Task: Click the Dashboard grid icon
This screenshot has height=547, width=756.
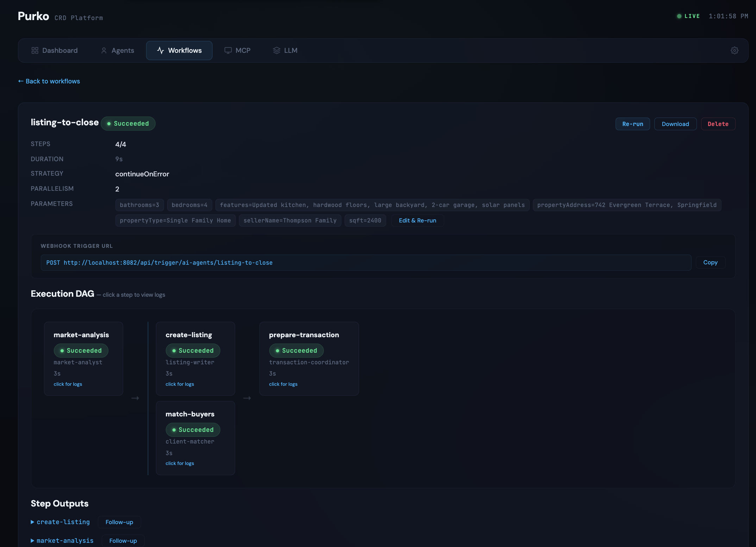Action: tap(35, 50)
